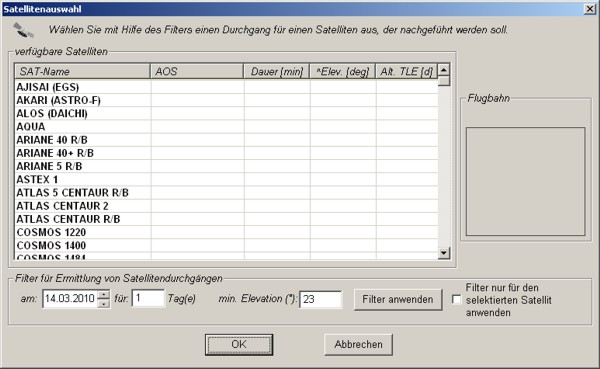Screen dimensions: 600x369
Task: Click the satellite icon in dialog header
Action: pos(23,30)
